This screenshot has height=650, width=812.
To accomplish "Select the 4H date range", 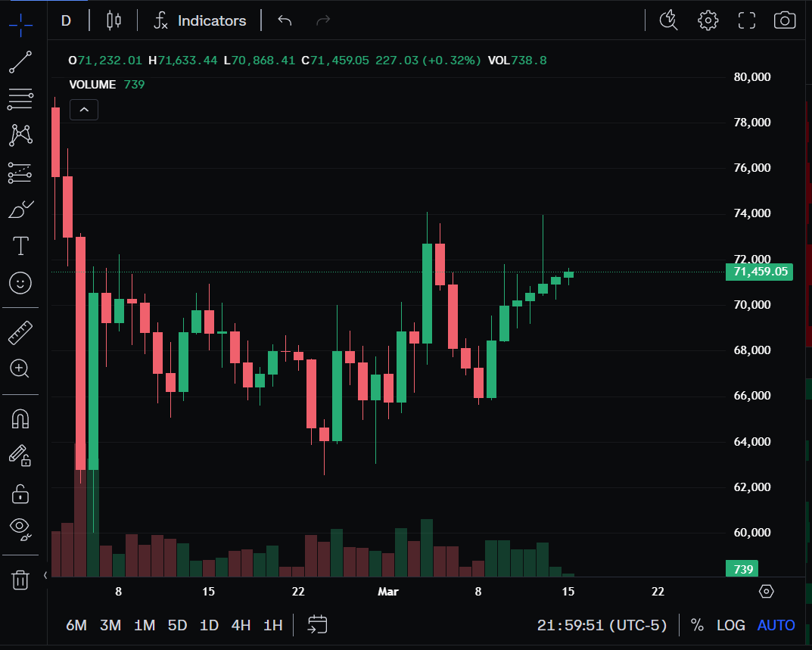I will click(x=241, y=625).
